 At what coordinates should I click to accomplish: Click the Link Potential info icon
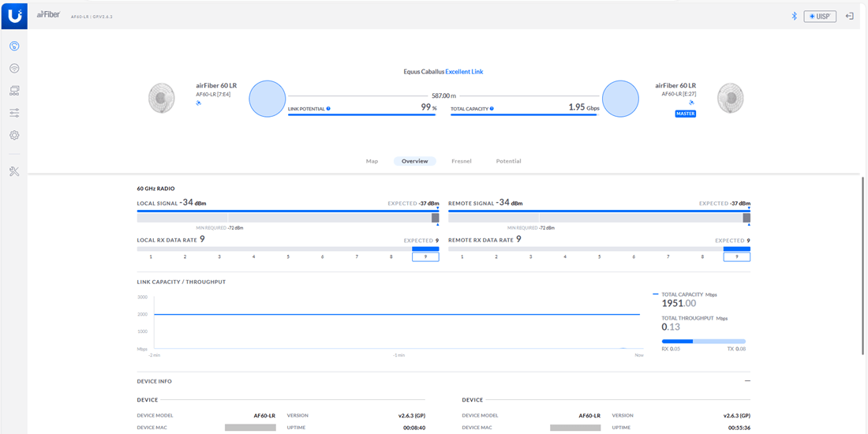coord(328,109)
